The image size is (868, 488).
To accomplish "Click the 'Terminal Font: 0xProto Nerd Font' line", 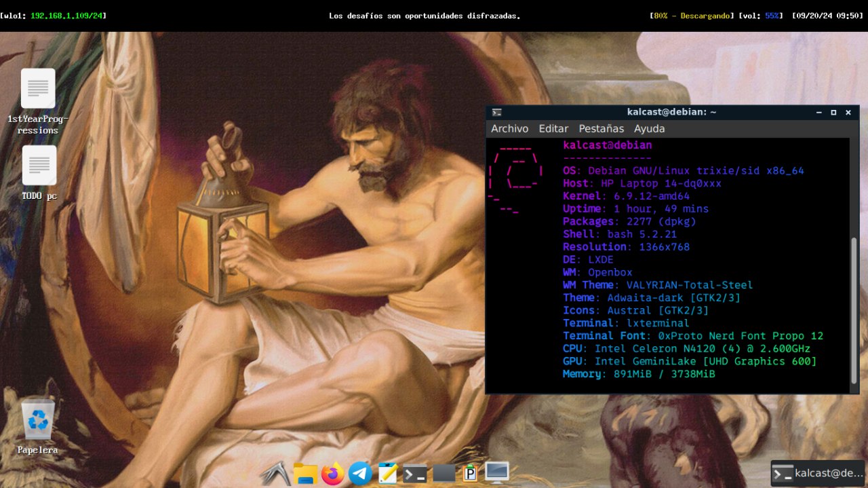I will (693, 336).
